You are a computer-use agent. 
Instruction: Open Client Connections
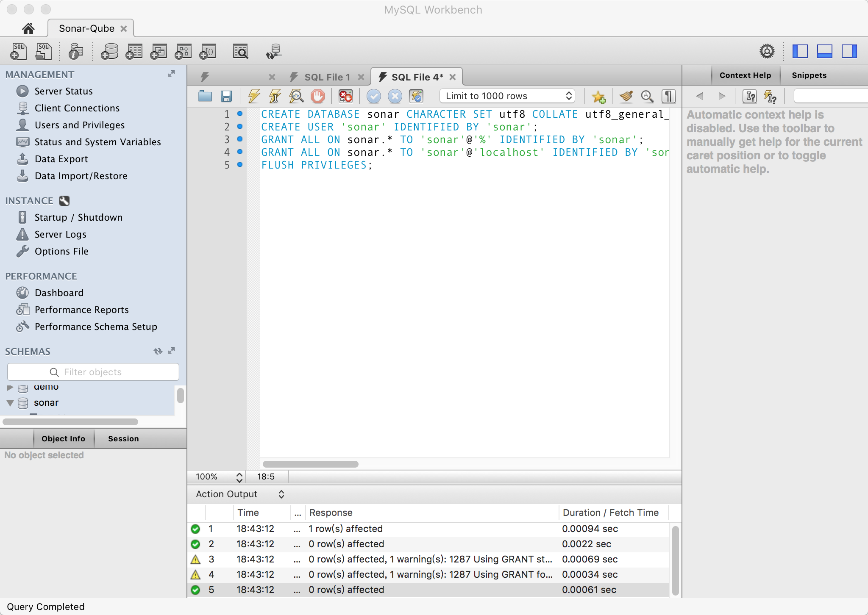[x=77, y=108]
